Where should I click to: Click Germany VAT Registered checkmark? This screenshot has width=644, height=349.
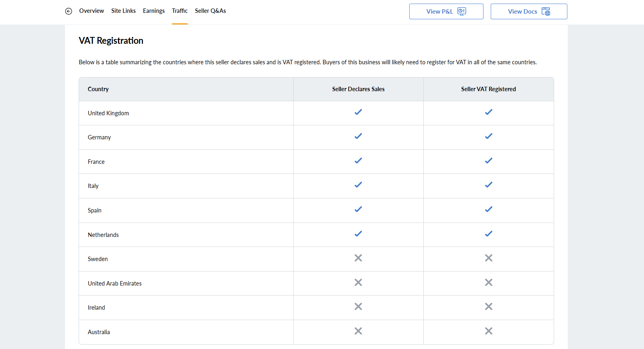coord(488,136)
